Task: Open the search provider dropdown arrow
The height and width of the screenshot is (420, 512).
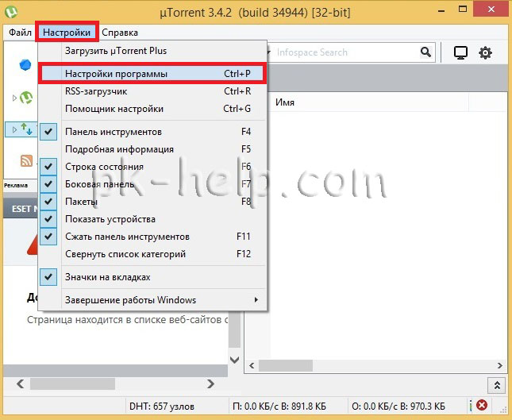Action: pos(269,52)
